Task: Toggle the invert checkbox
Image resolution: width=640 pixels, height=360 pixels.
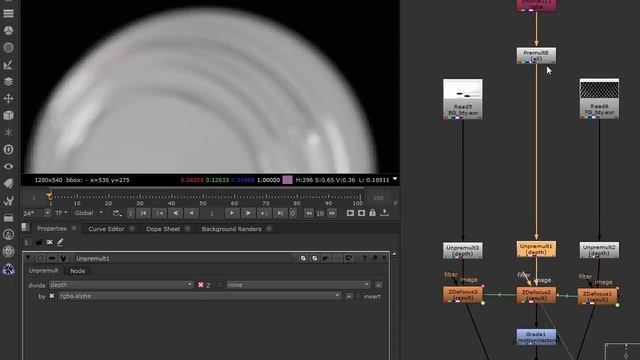Action: (358, 296)
